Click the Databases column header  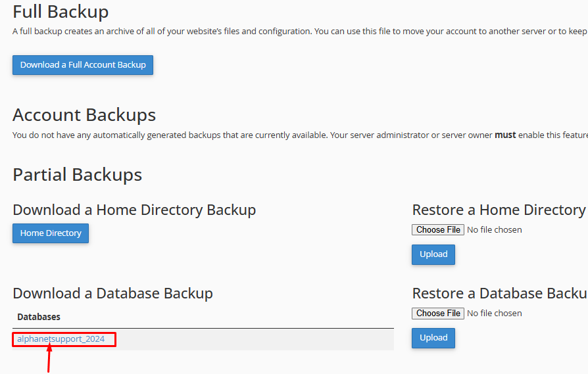click(39, 317)
